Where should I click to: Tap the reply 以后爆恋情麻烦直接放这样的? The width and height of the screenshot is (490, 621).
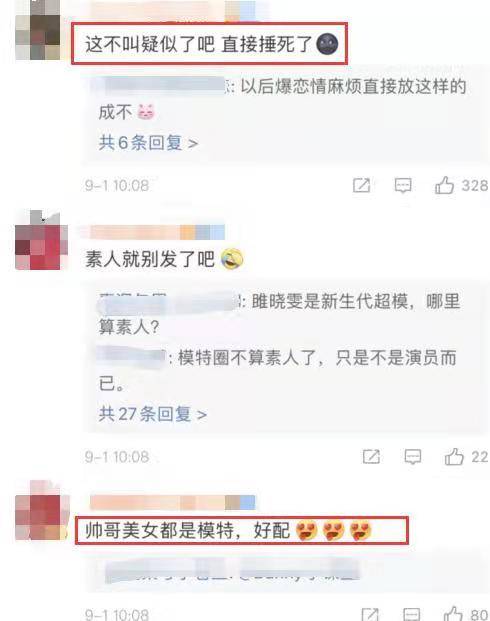coord(283,99)
